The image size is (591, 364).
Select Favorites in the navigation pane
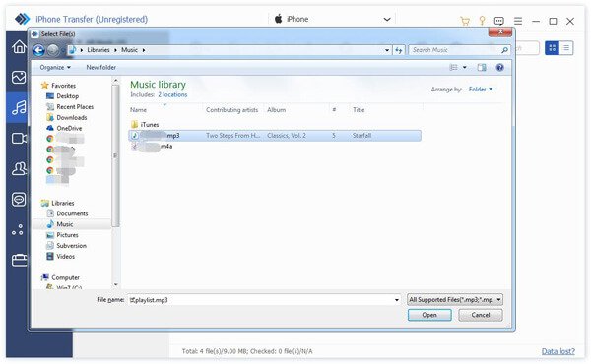[x=58, y=86]
